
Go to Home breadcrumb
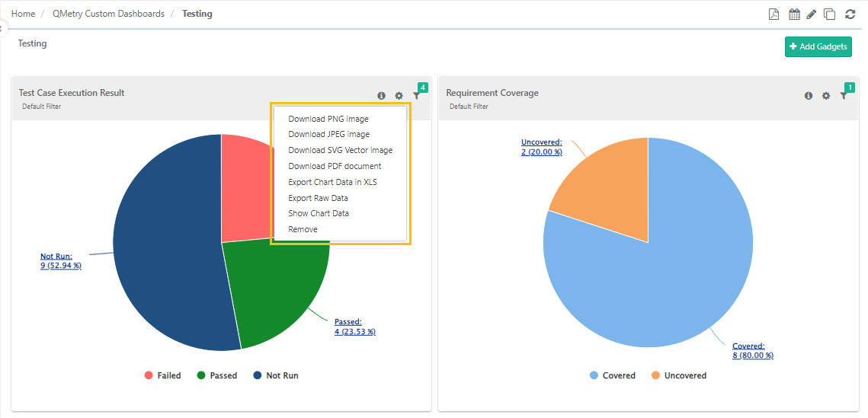(x=24, y=14)
